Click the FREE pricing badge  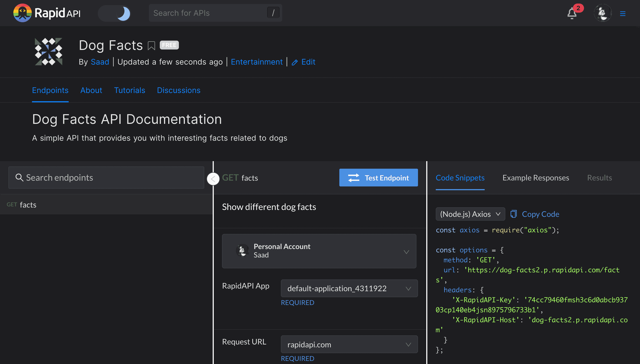click(169, 45)
